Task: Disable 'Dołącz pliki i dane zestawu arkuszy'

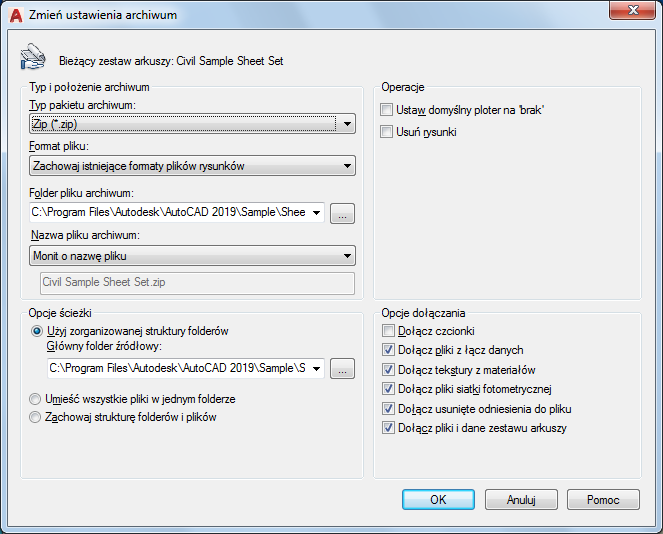Action: 388,428
